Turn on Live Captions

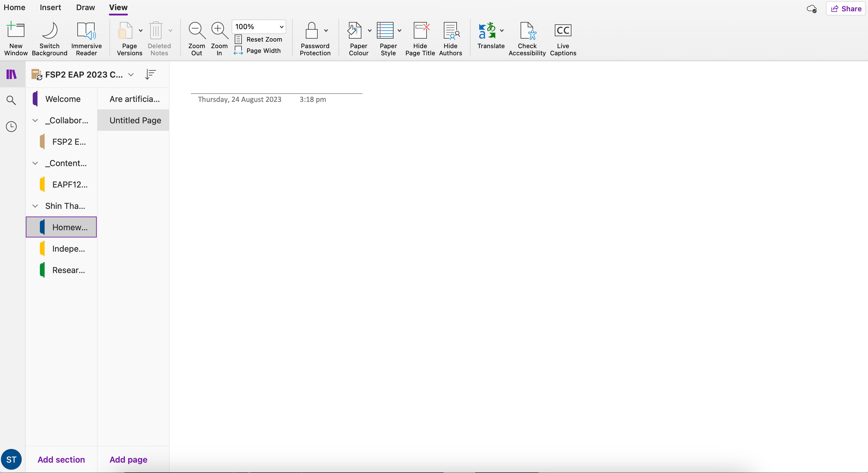tap(563, 38)
